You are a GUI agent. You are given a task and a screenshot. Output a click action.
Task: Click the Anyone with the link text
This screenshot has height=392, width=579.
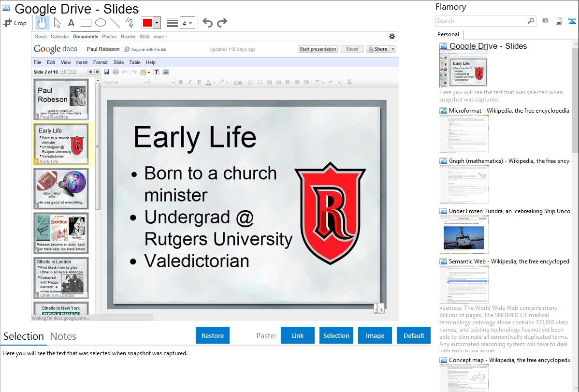click(x=148, y=49)
